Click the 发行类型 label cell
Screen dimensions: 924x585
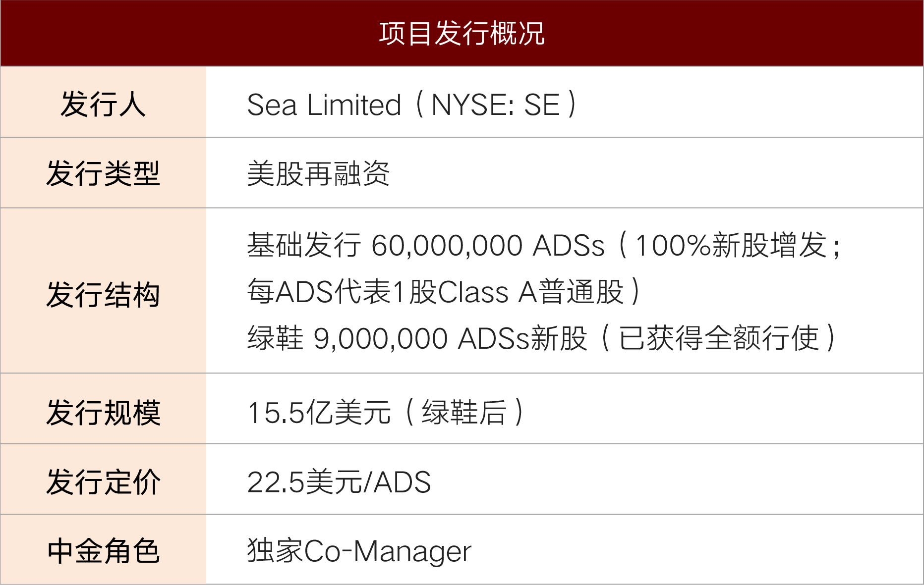tap(103, 174)
